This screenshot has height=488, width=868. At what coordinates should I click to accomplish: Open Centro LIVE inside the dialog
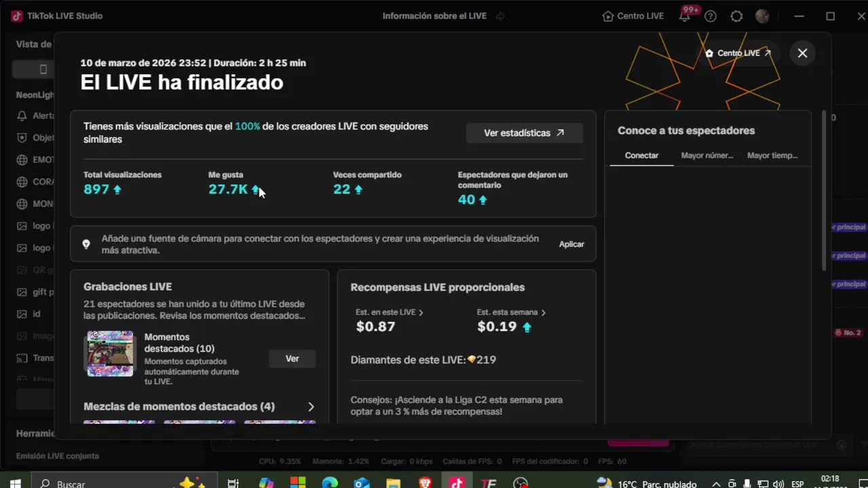pos(738,53)
